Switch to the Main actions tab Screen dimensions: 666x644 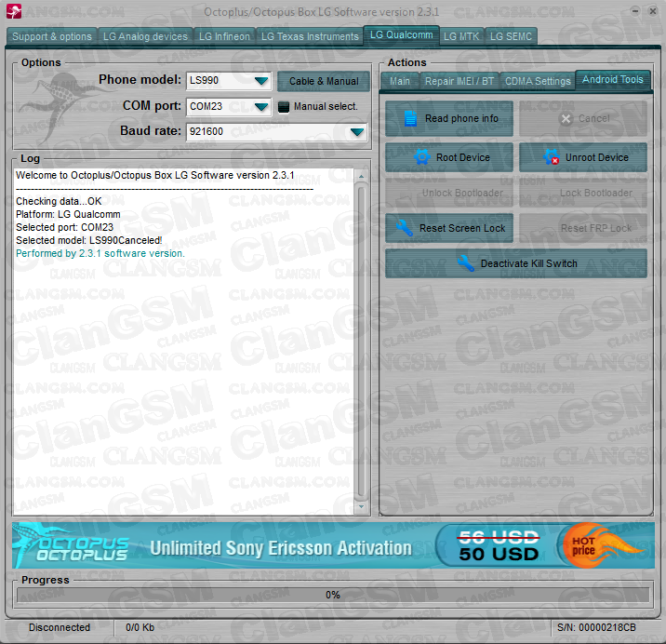400,81
